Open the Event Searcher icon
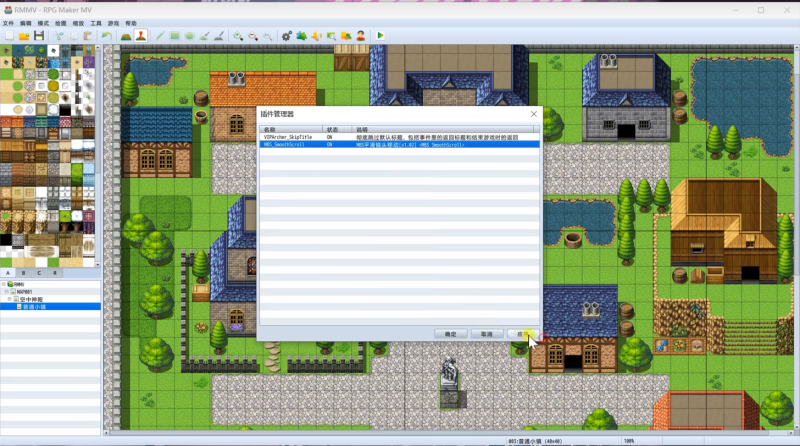Screen dimensions: 800x446 (x=331, y=36)
